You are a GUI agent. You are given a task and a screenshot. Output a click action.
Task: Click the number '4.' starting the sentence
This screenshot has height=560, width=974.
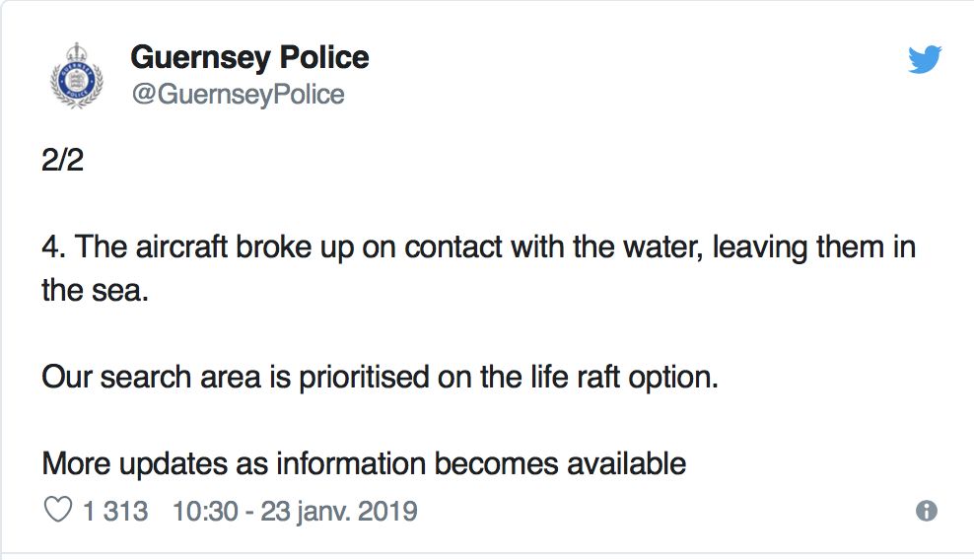pos(54,246)
